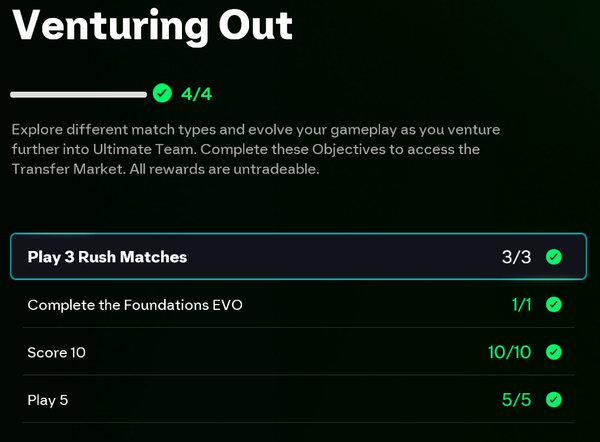
Task: Click the Play 5 completed checkmark icon
Action: click(x=553, y=400)
